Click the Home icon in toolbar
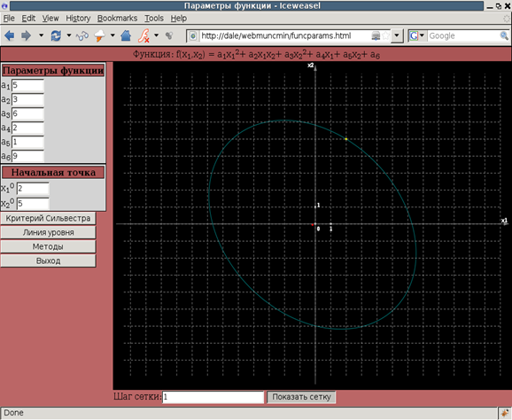Viewport: 512px width, 420px height. tap(126, 35)
